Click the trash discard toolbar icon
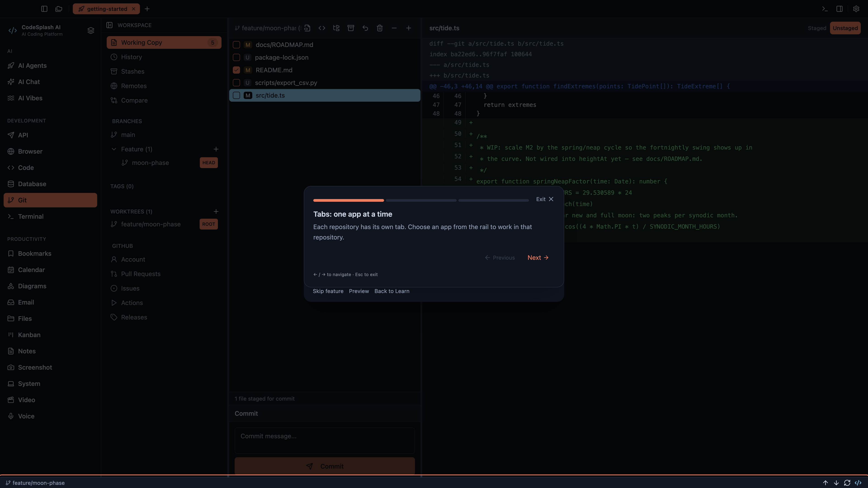Image resolution: width=868 pixels, height=488 pixels. 380,28
